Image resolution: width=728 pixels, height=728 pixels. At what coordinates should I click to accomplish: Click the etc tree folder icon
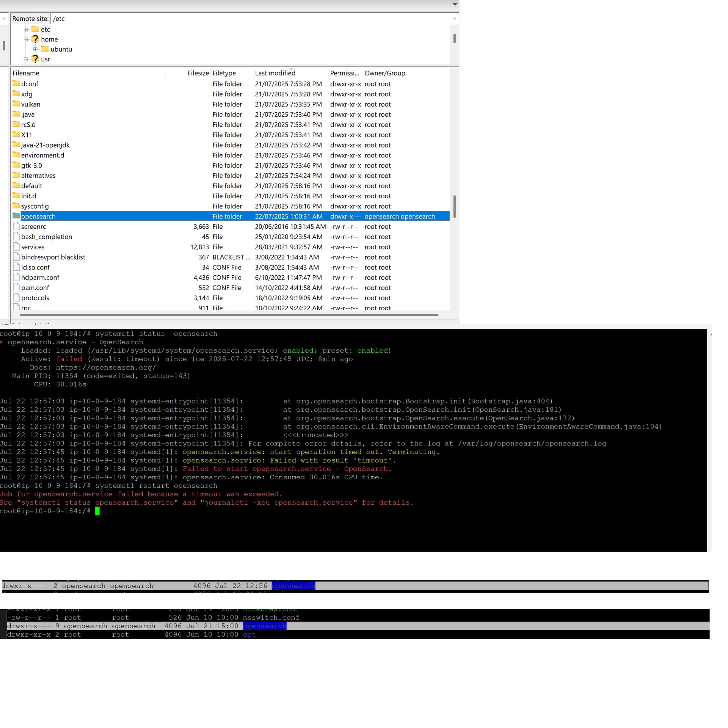click(x=35, y=29)
